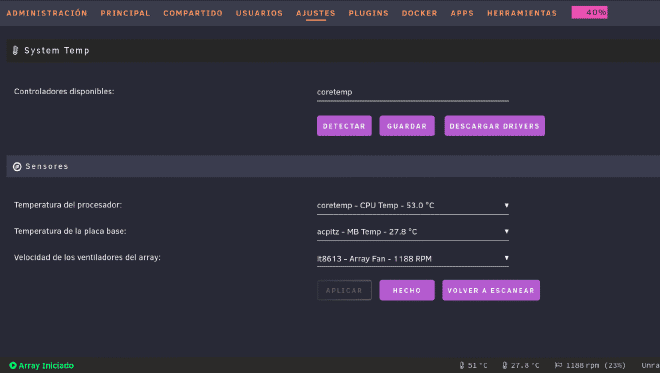
Task: Go to the Principal tab
Action: 125,13
